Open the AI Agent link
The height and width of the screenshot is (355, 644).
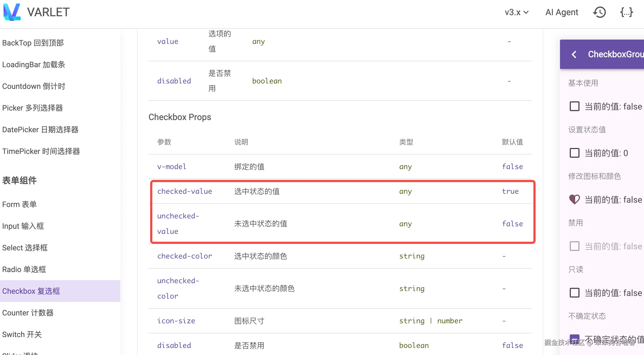562,12
